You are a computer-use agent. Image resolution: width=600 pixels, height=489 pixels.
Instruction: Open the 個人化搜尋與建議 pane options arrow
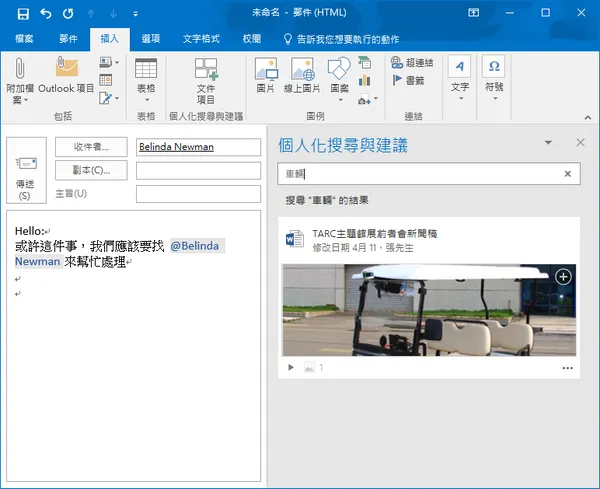pos(548,143)
